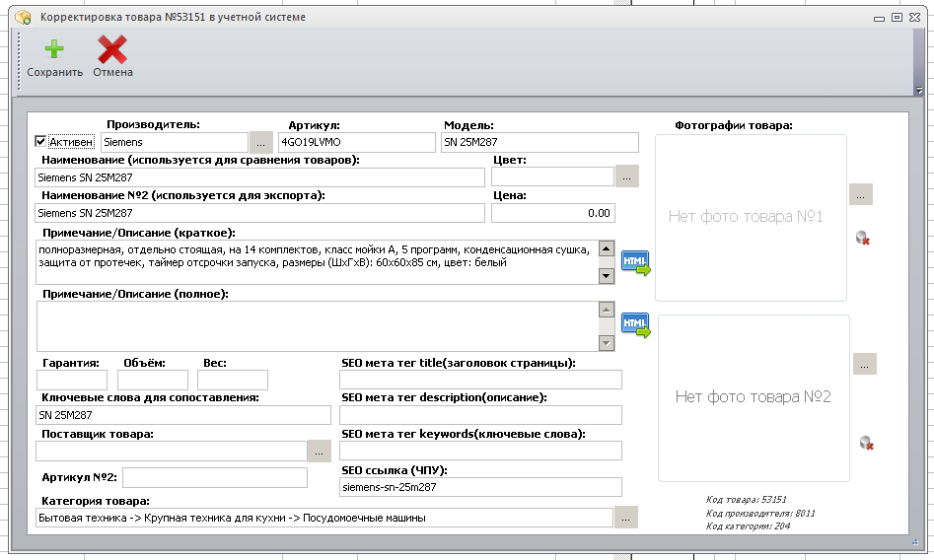Click the Сохранить label text
This screenshot has height=560, width=934.
pos(55,72)
